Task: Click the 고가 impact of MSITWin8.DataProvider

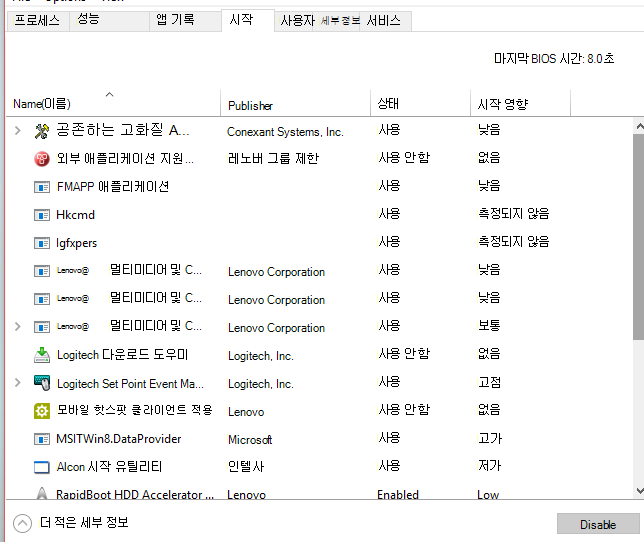Action: point(490,438)
